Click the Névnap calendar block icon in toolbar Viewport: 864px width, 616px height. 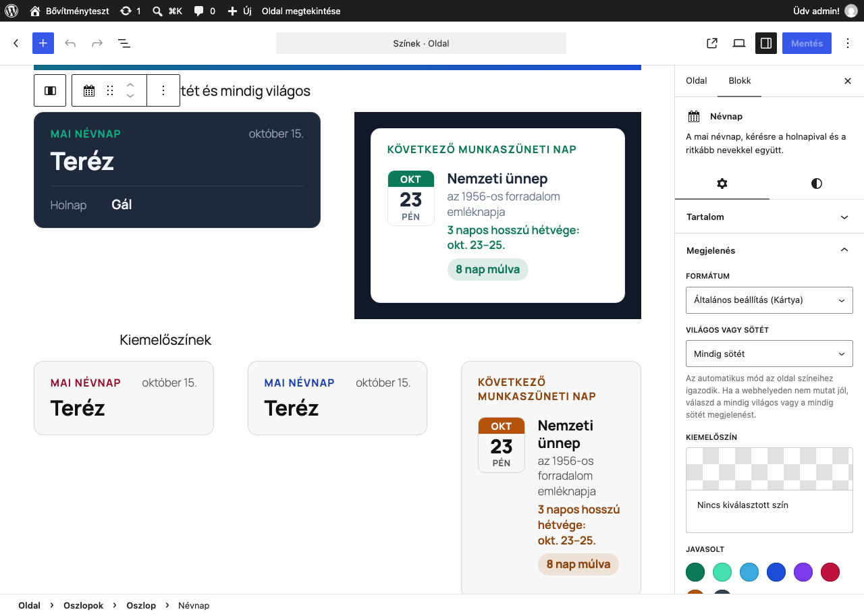(89, 90)
